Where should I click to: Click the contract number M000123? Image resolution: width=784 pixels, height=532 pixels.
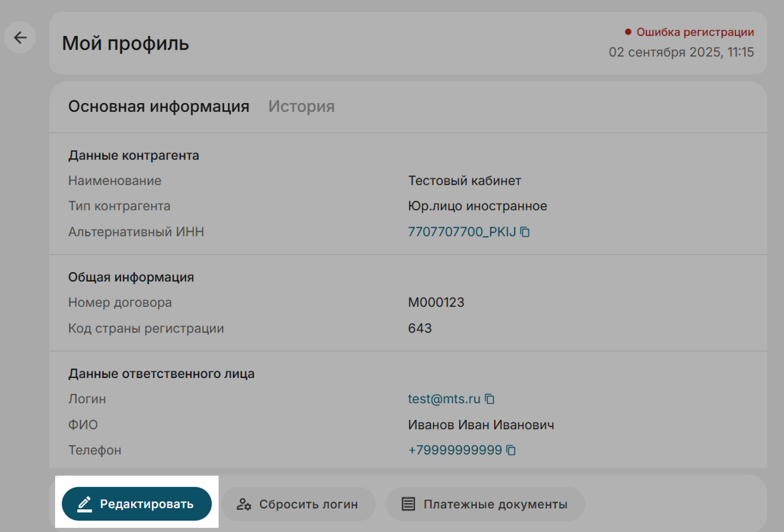tap(436, 303)
